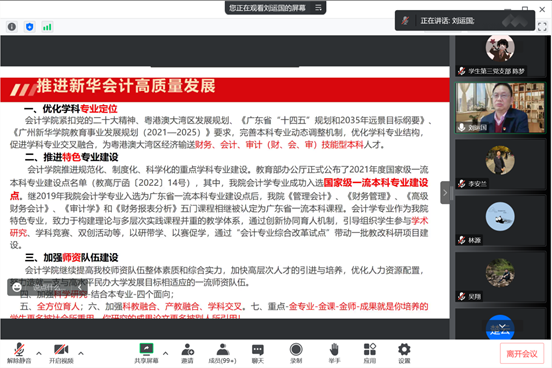Screen dimensions: 552x368
Task: Select active speaker 刘运国 video tile
Action: [x=500, y=108]
